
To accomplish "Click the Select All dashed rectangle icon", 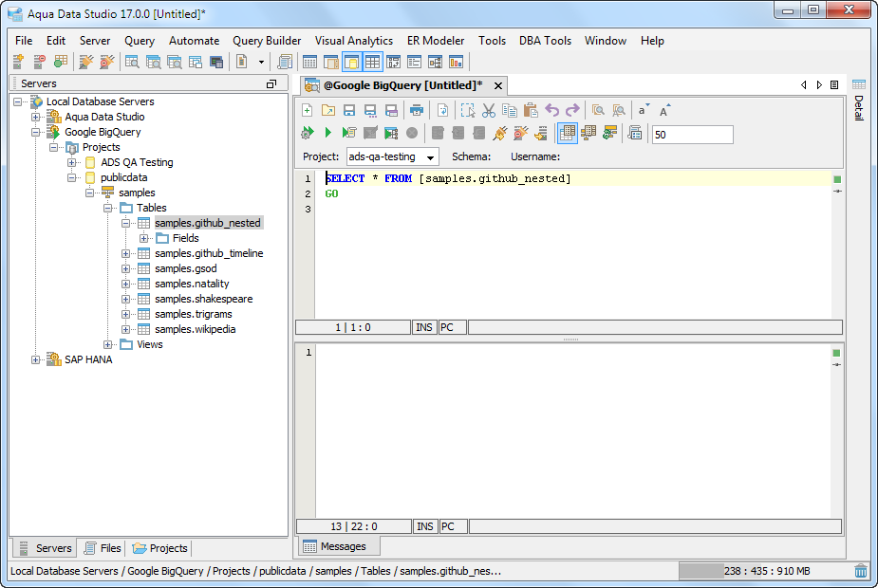I will pyautogui.click(x=468, y=110).
